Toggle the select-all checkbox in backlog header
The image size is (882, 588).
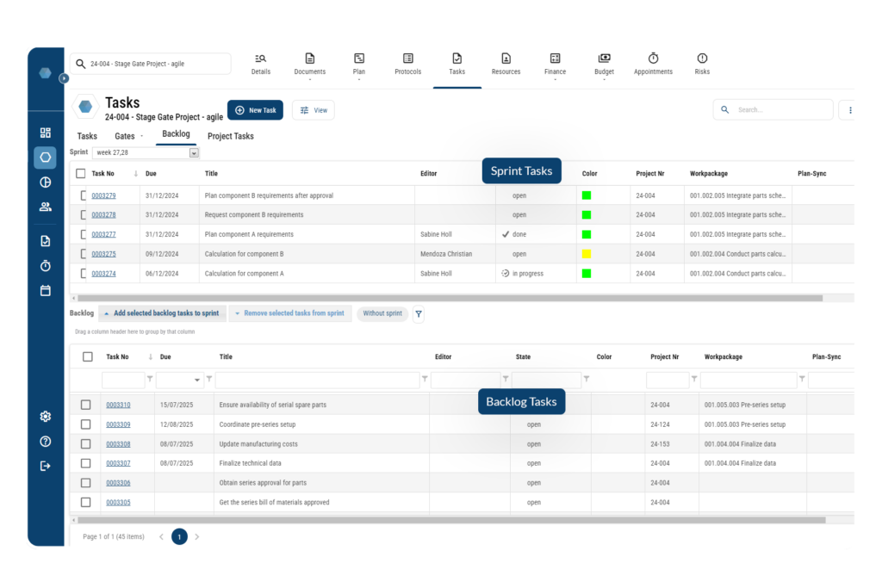pos(86,356)
